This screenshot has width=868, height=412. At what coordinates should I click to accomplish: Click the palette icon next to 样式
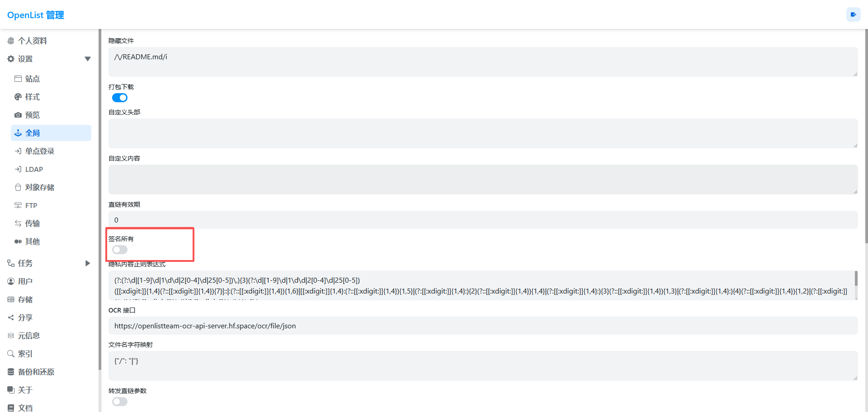(18, 97)
